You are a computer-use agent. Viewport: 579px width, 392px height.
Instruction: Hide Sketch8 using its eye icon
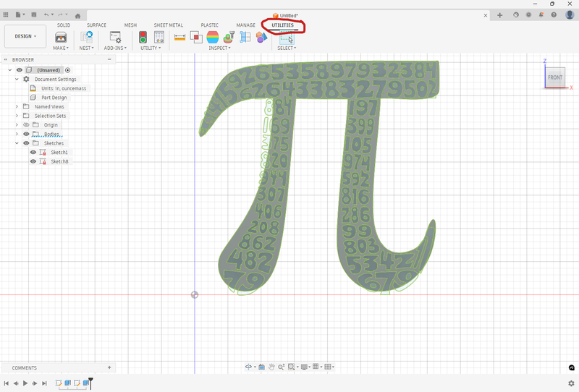[x=33, y=161]
